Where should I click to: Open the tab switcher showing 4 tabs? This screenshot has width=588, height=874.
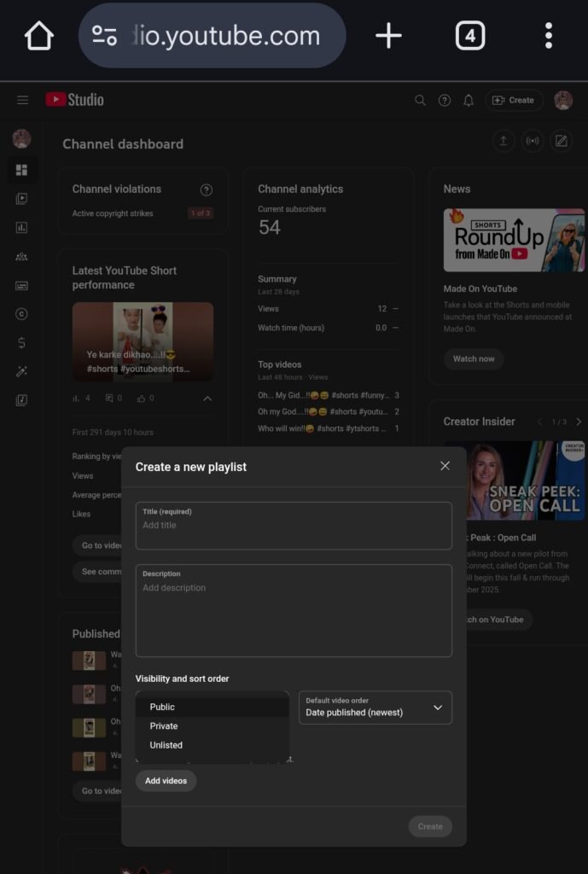[x=470, y=36]
